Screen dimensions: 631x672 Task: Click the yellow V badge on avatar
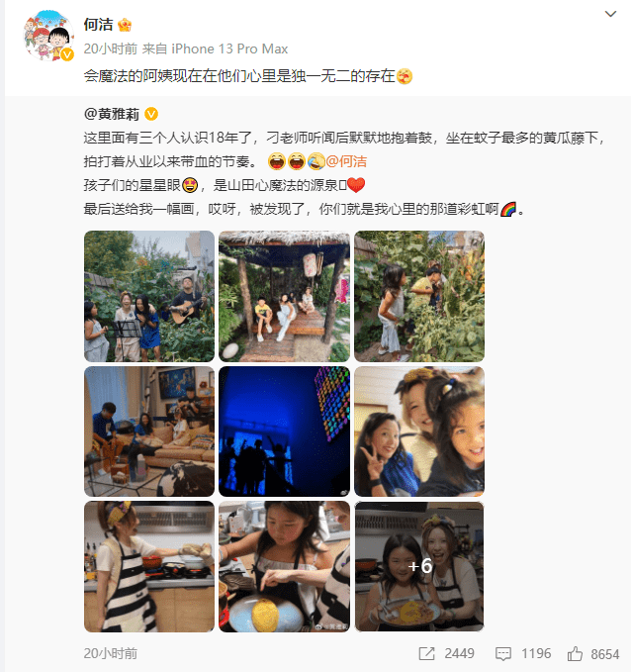(67, 54)
